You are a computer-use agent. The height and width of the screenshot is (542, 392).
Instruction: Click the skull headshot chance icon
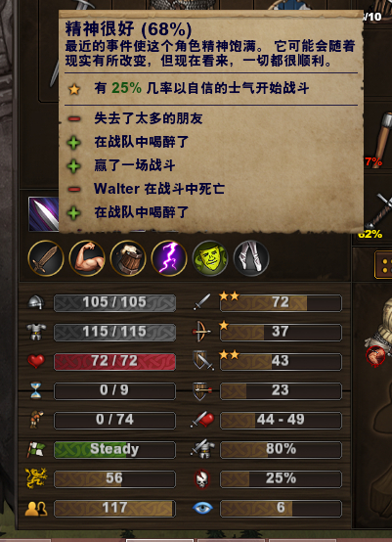click(x=202, y=478)
